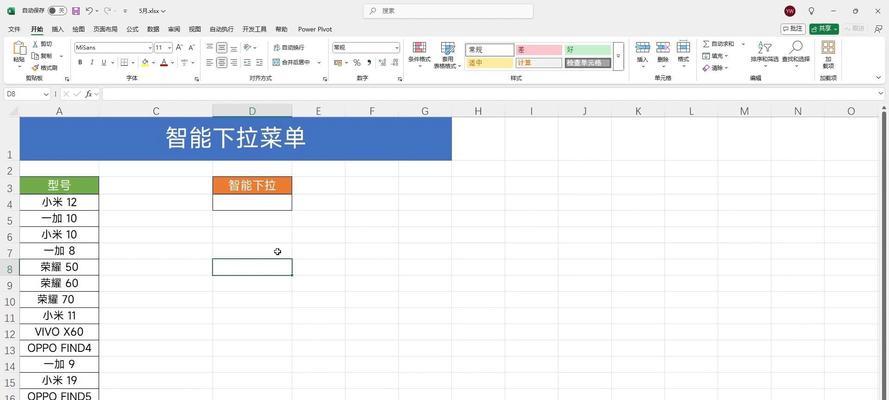Open Find & Select (查找和选择) magnifier
This screenshot has width=889, height=400.
pos(795,47)
